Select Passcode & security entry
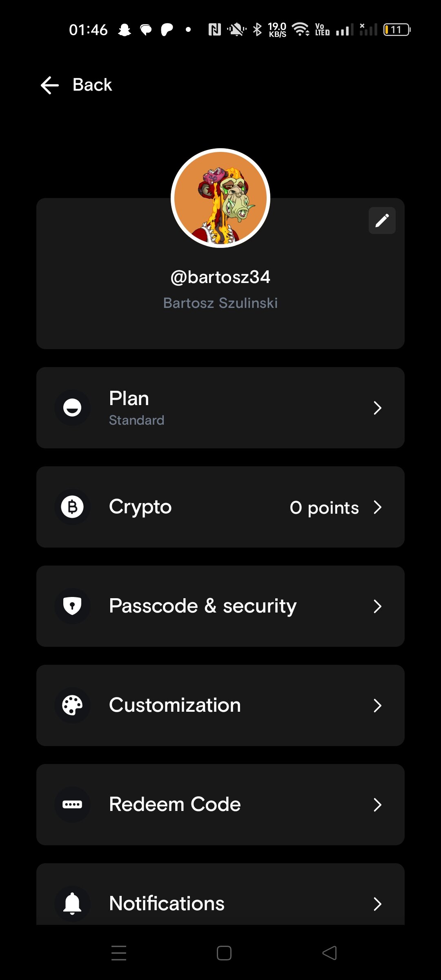Image resolution: width=441 pixels, height=980 pixels. [x=203, y=606]
